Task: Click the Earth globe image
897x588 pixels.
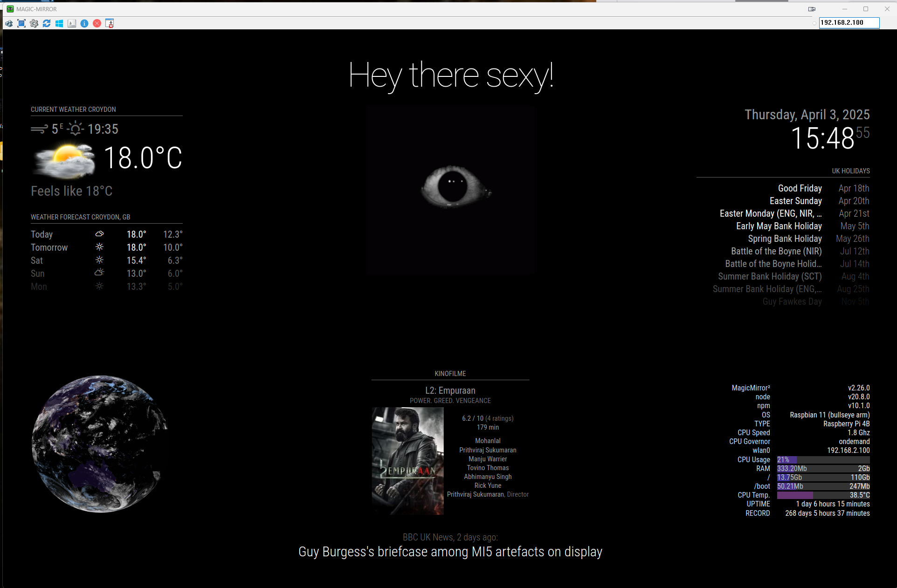Action: coord(99,444)
